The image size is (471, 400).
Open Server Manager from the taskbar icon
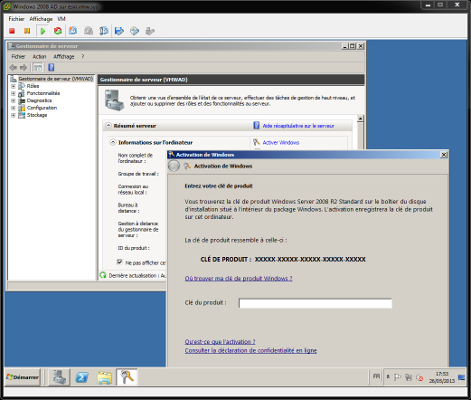click(x=60, y=377)
